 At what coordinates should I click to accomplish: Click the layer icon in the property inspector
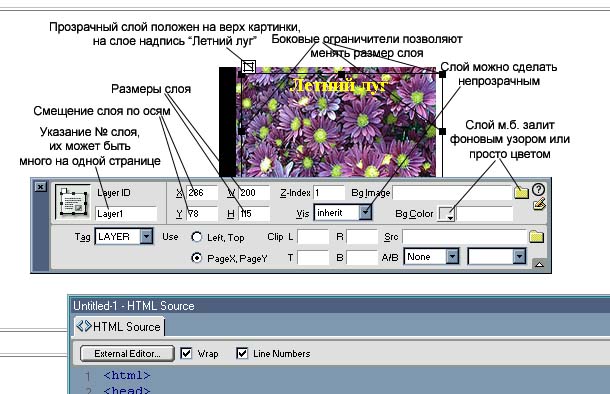(73, 201)
